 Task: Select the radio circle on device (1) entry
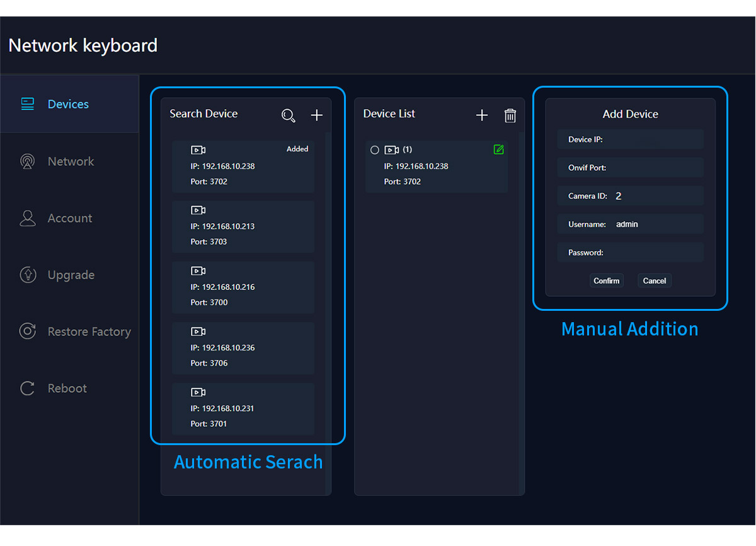click(x=375, y=149)
